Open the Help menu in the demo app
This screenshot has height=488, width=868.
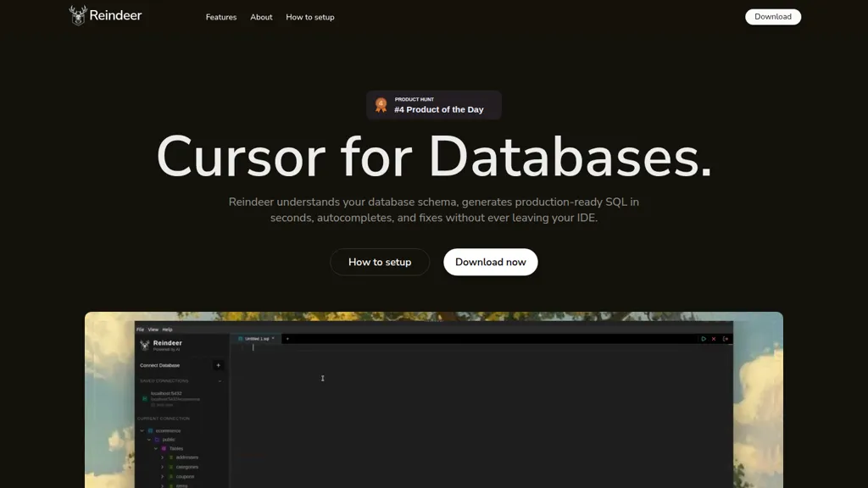(167, 330)
